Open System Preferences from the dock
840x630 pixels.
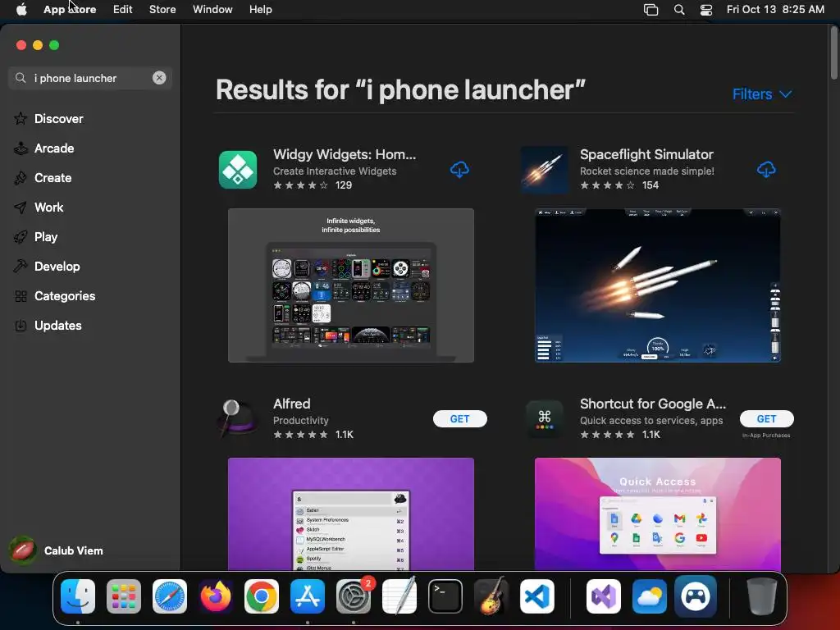click(354, 596)
